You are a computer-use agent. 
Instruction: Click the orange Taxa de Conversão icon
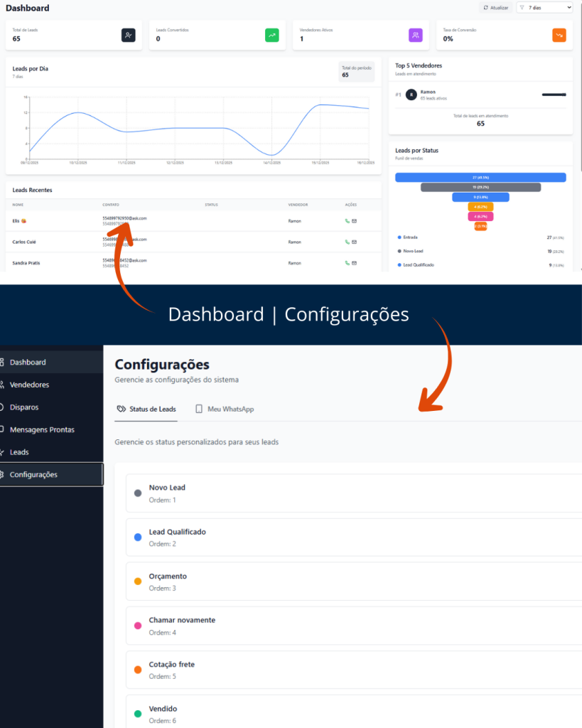click(559, 35)
